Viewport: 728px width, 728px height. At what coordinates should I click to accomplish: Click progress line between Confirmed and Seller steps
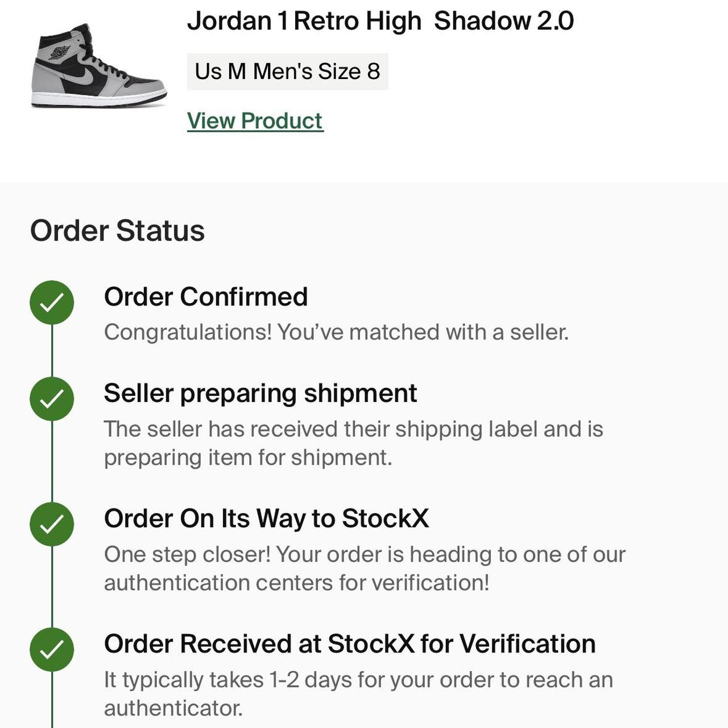52,350
